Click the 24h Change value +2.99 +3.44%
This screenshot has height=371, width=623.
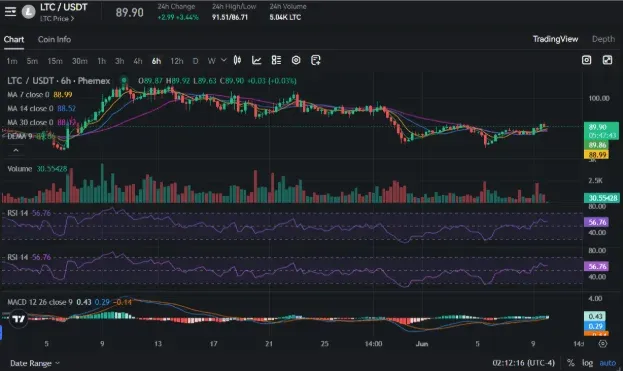click(178, 17)
